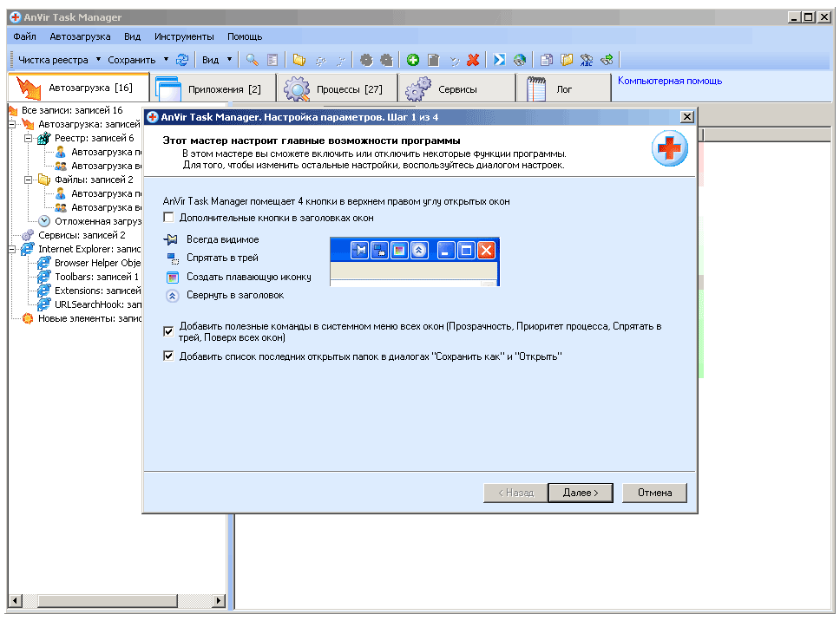Click the red X delete icon

click(x=473, y=60)
